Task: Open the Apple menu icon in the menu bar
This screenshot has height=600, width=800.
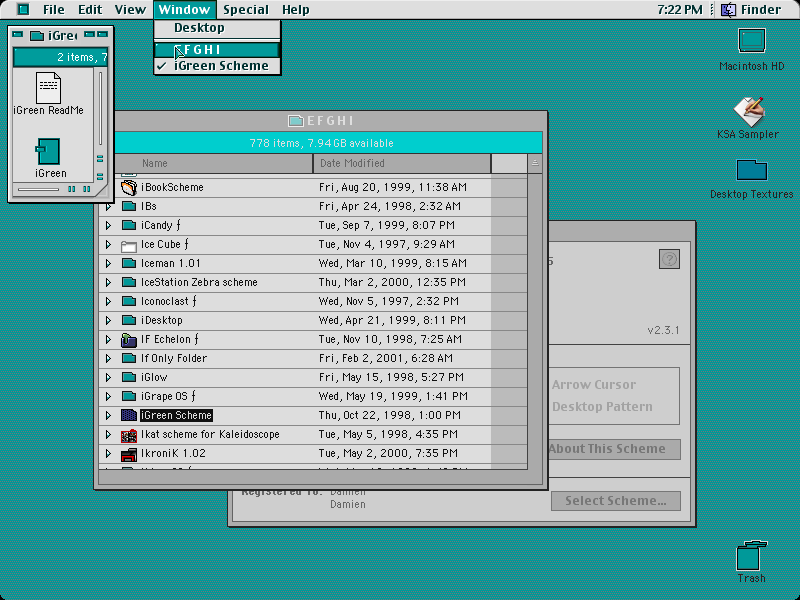Action: click(x=23, y=9)
